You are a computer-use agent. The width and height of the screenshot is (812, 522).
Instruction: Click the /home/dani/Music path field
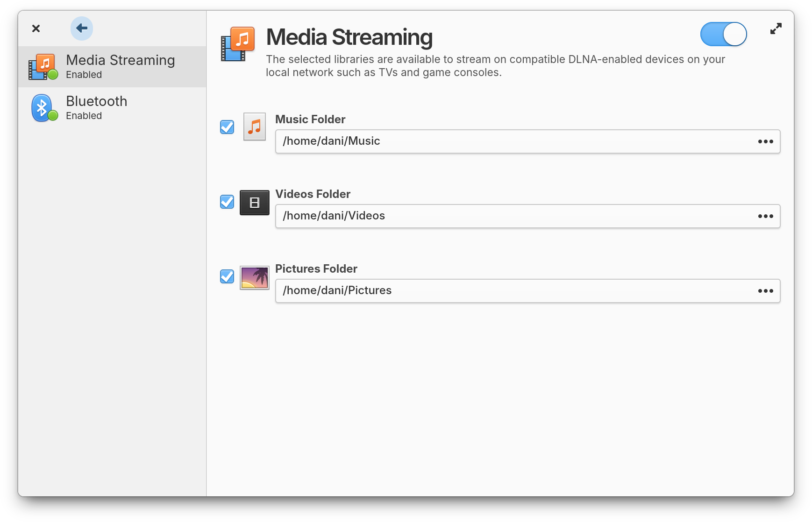click(527, 141)
